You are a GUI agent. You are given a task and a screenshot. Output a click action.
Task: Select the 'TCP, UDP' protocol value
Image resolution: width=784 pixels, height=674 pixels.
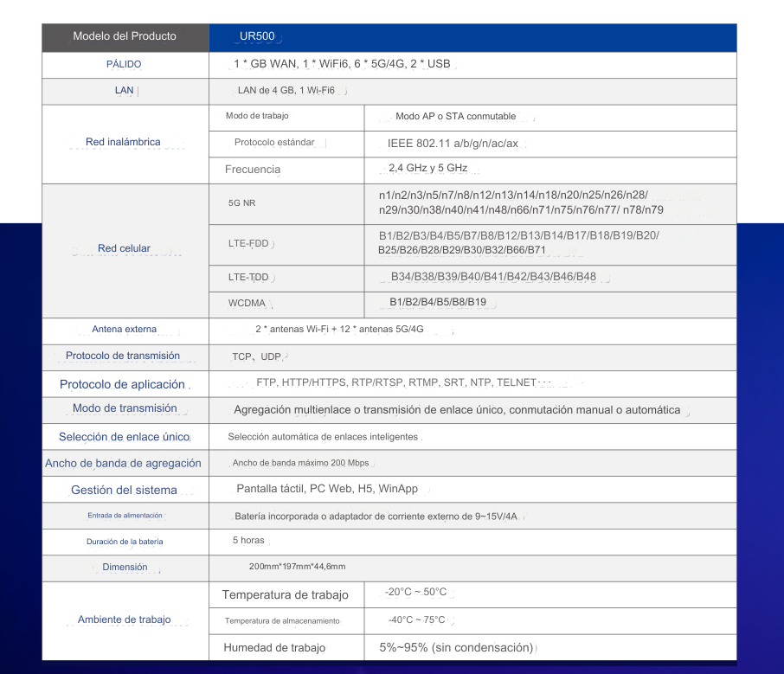pyautogui.click(x=257, y=356)
